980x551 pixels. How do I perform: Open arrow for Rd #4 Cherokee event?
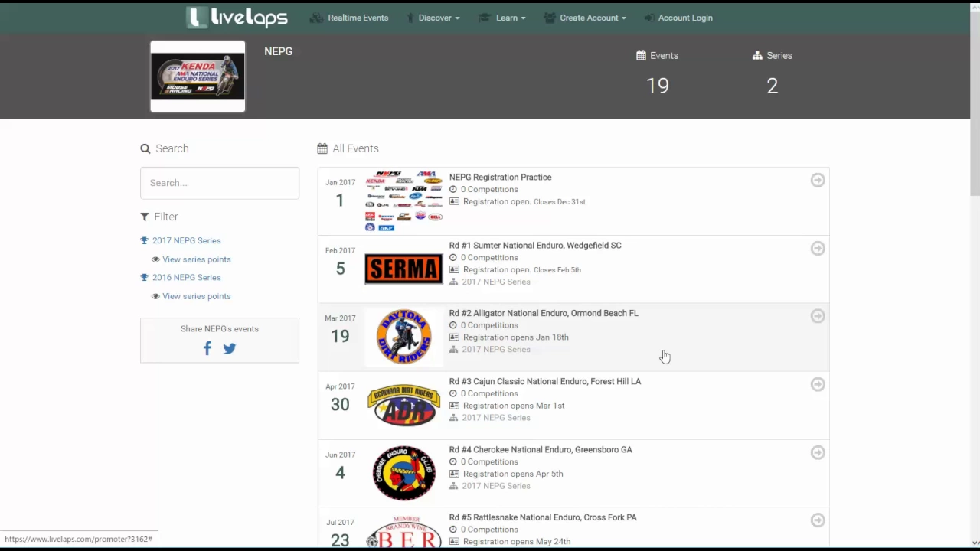click(818, 452)
